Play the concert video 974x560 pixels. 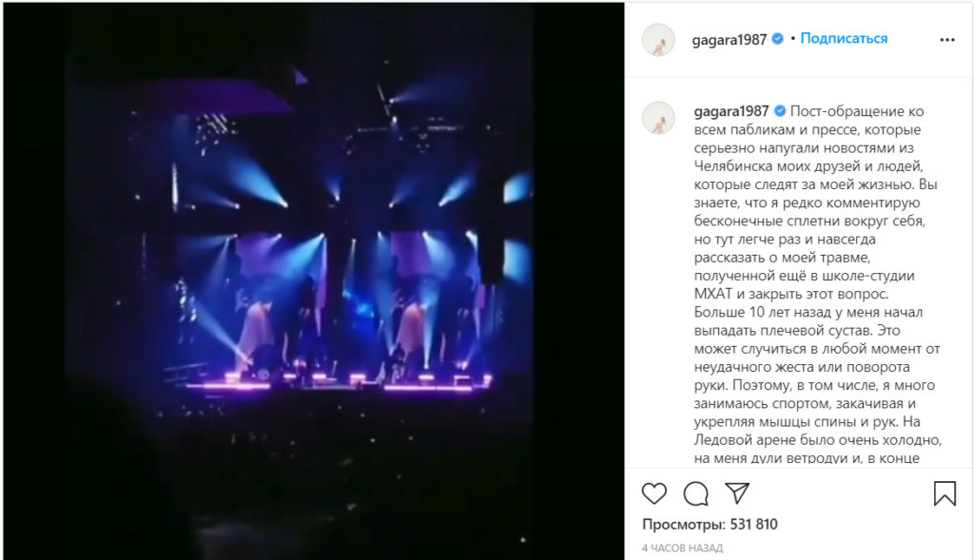coord(314,280)
